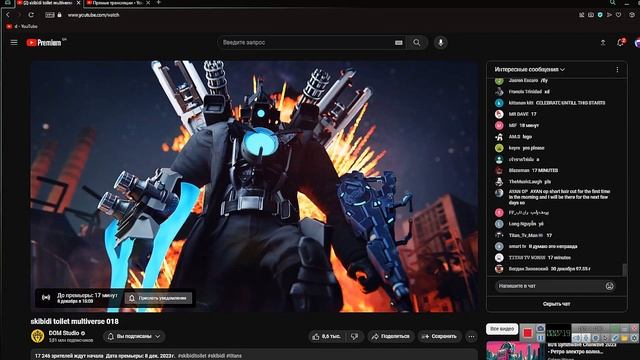The image size is (640, 360).
Task: Open the upload/create video icon
Action: (603, 42)
